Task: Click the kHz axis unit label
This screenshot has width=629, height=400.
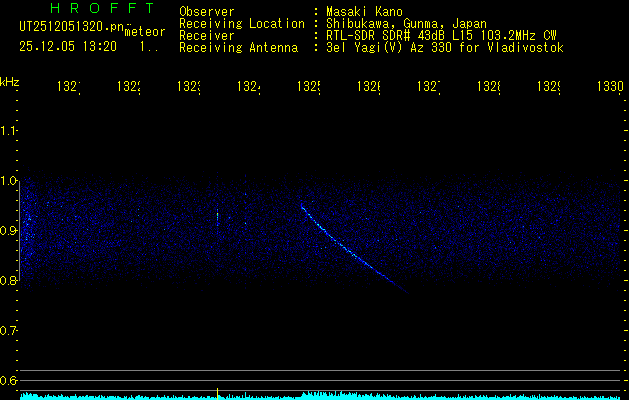Action: (10, 82)
